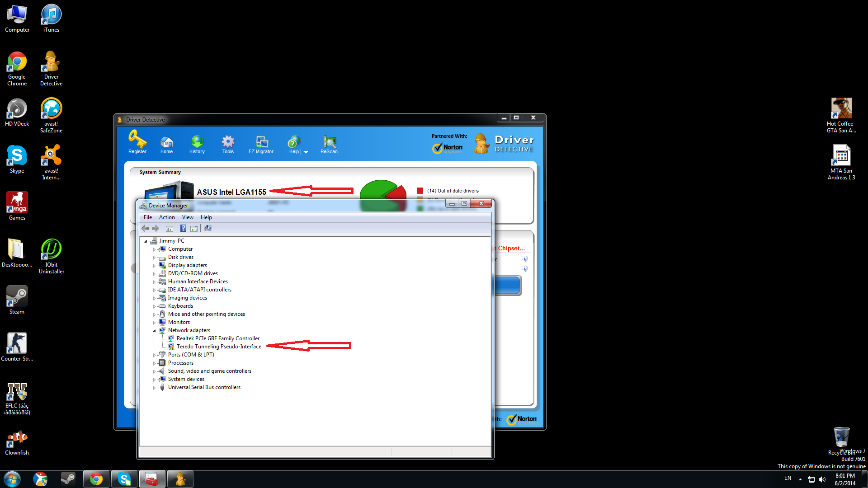Open the EZ Migrator tool

pos(261,142)
